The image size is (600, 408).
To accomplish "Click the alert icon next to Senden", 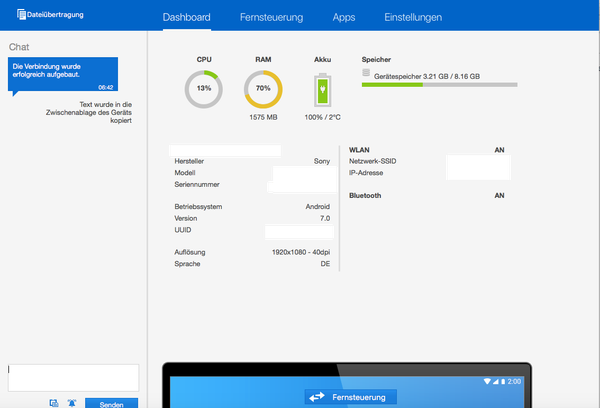I will (71, 402).
